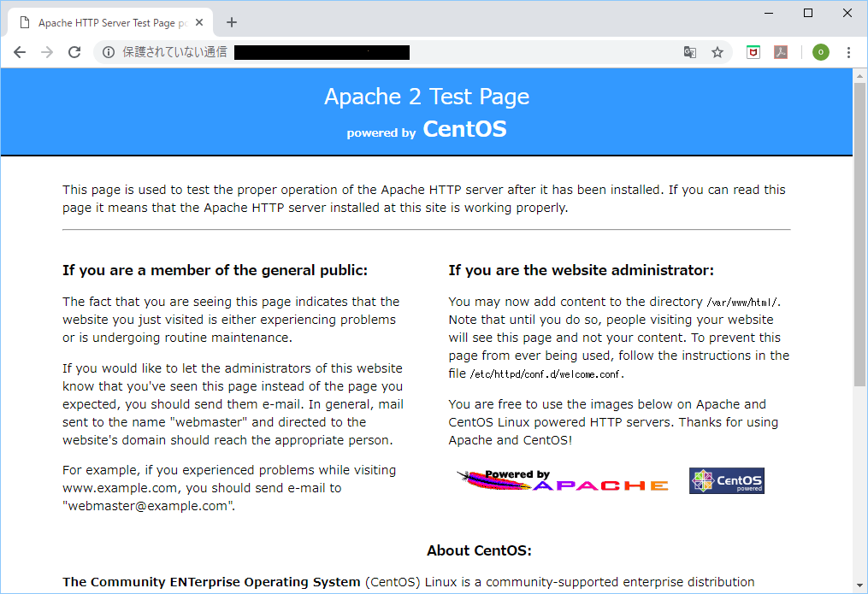Minimize the Chrome browser window
868x594 pixels.
pos(768,13)
